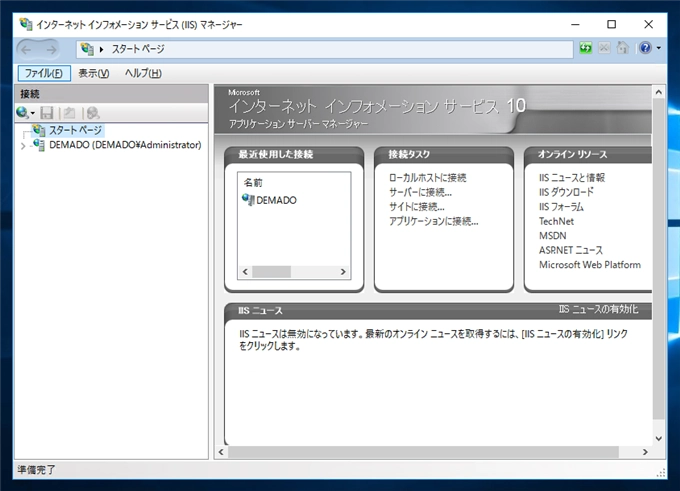Open Microsoft Web Platform link
The height and width of the screenshot is (491, 680).
tap(590, 265)
